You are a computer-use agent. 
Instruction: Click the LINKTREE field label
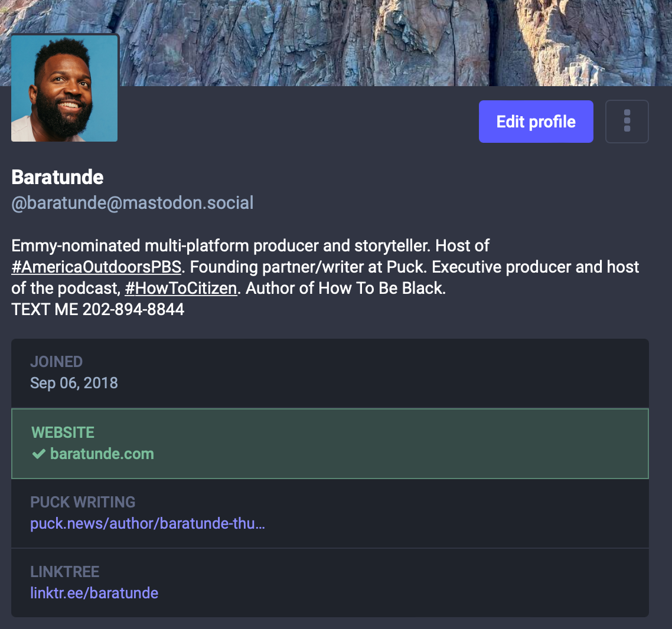click(65, 572)
